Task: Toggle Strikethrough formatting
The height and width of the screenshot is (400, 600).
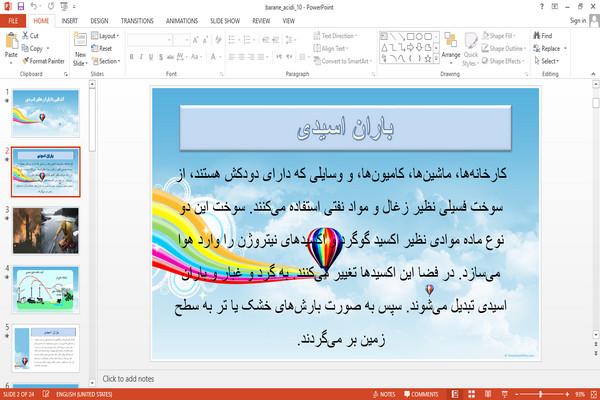Action: 170,57
